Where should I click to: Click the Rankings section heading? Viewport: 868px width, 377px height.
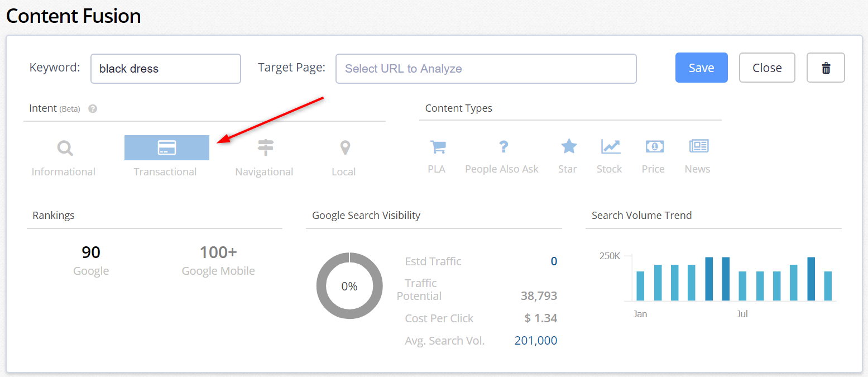pos(54,216)
